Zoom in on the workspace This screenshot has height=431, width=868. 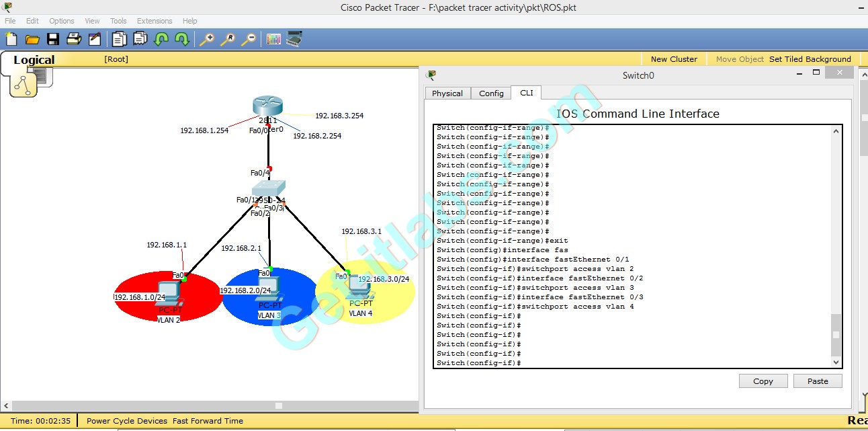[207, 39]
